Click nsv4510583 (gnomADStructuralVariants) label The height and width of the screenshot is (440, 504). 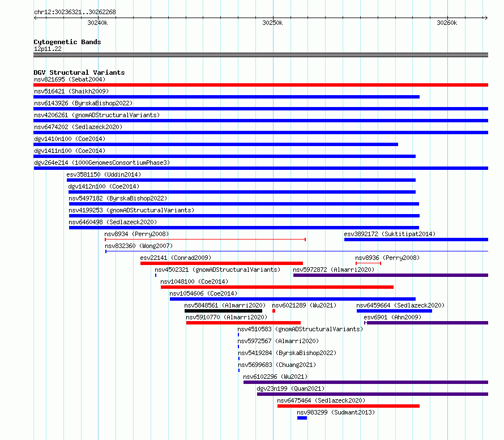[x=300, y=329]
